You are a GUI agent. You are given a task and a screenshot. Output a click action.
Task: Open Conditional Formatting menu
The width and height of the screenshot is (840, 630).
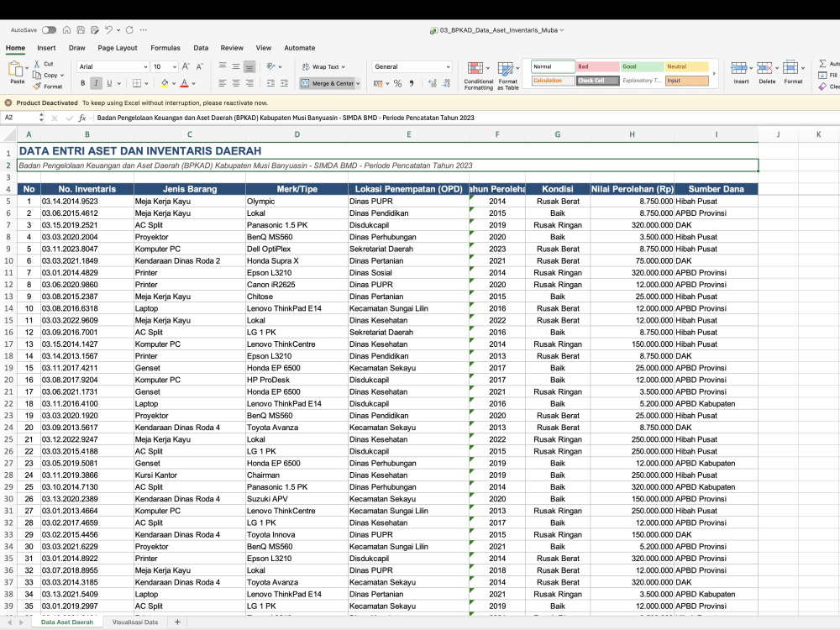tap(479, 76)
